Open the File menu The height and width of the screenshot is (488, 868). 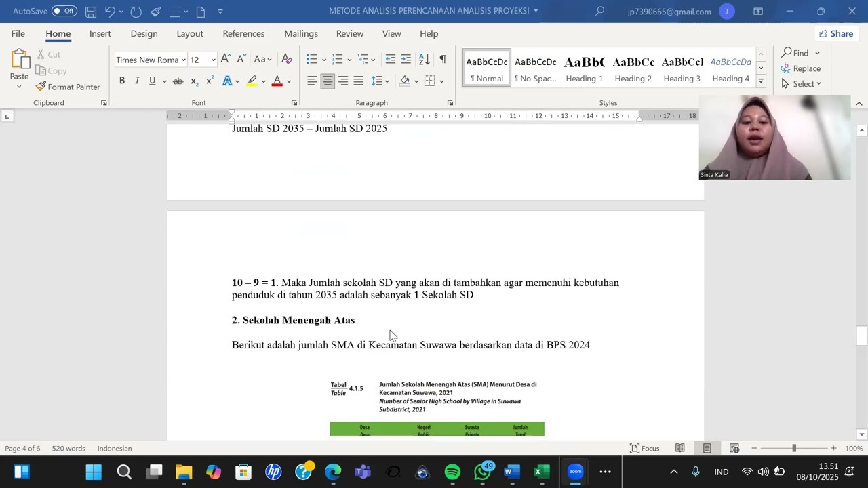tap(18, 33)
